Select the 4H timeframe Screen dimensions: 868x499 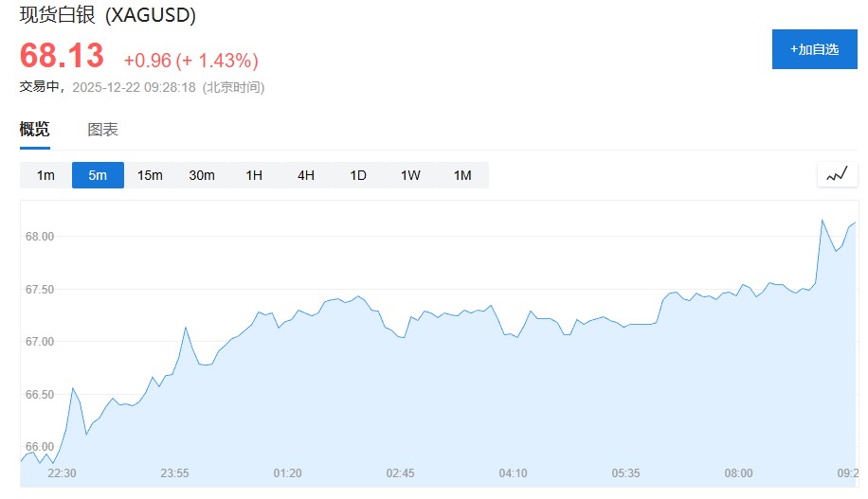(306, 175)
